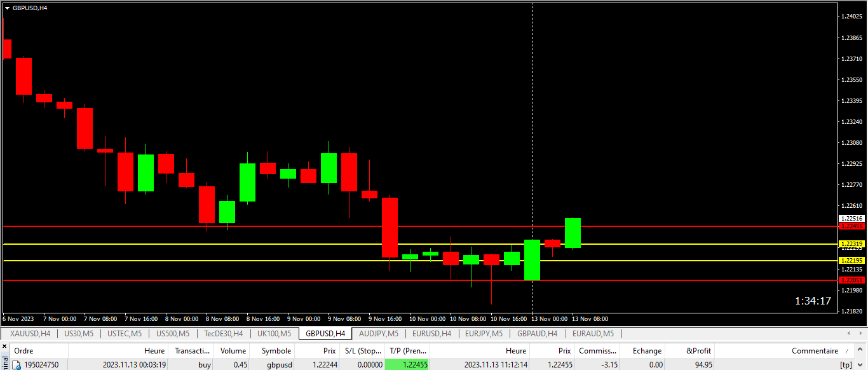868x370 pixels.
Task: Click the open price 1.22244 cell
Action: [x=324, y=365]
